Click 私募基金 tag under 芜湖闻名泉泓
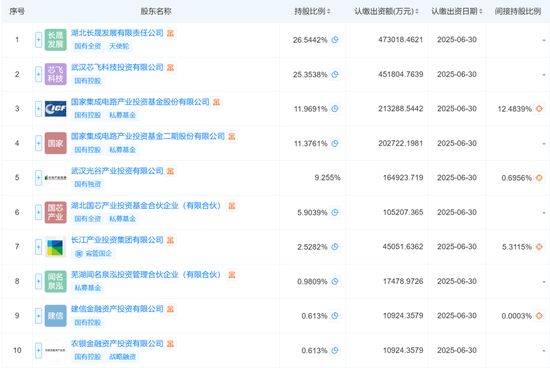Screen dimensions: 550x368 pos(88,288)
